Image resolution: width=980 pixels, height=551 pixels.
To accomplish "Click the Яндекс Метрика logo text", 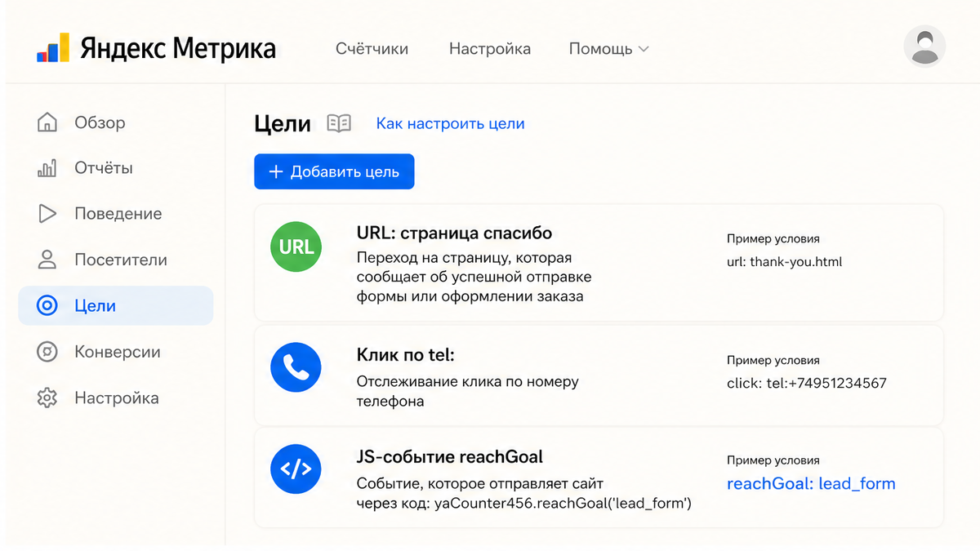I will coord(178,48).
